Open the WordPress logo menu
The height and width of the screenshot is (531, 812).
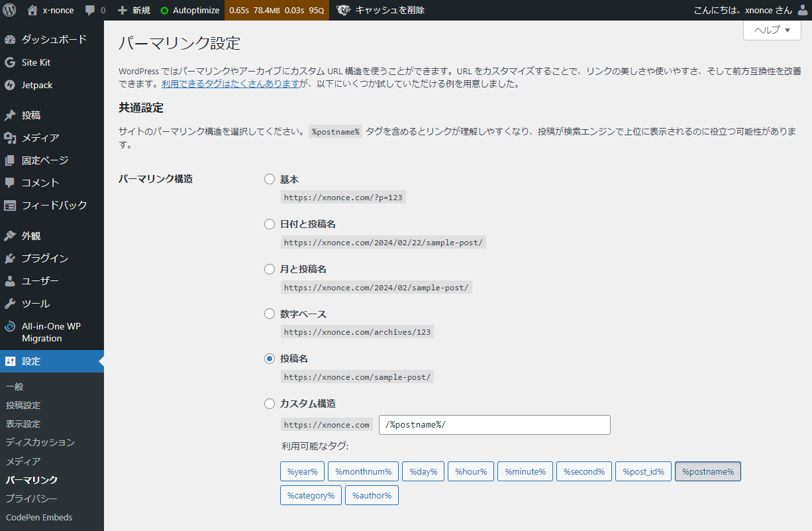pyautogui.click(x=9, y=10)
